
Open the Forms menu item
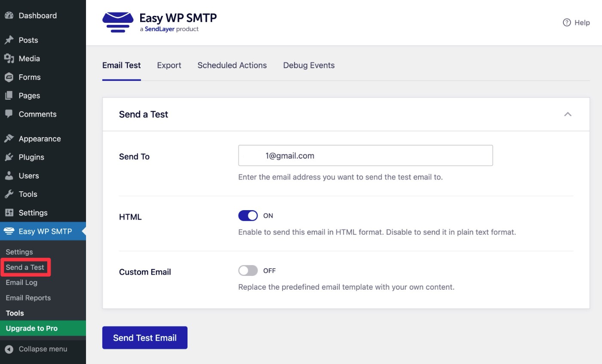click(43, 77)
